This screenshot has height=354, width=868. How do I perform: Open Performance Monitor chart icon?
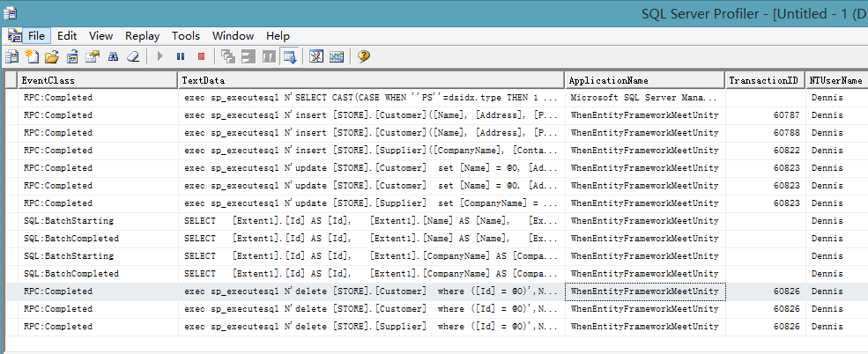337,56
